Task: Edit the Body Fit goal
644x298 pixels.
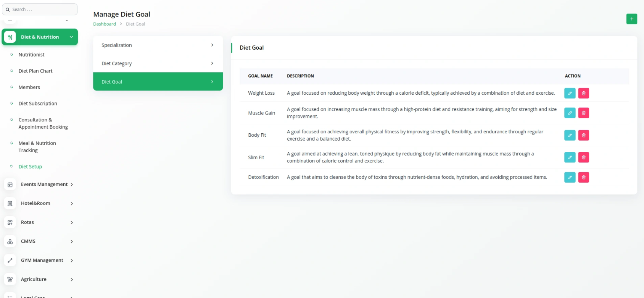Action: click(x=570, y=135)
